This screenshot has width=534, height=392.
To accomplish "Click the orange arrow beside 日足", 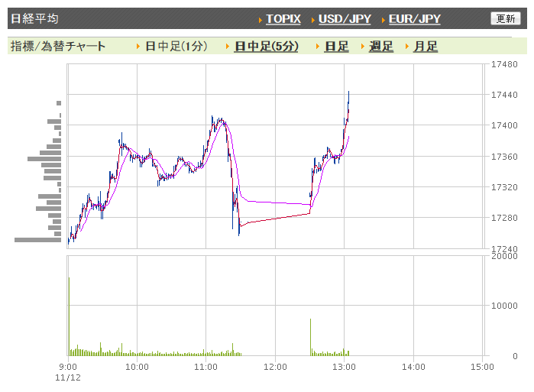I will tap(317, 46).
